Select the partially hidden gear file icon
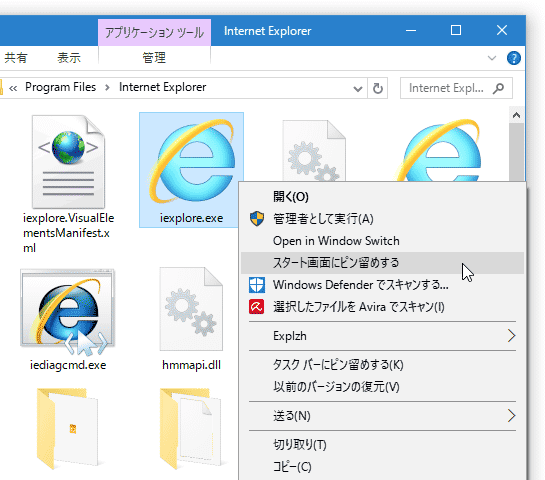This screenshot has width=545, height=480. pyautogui.click(x=314, y=150)
